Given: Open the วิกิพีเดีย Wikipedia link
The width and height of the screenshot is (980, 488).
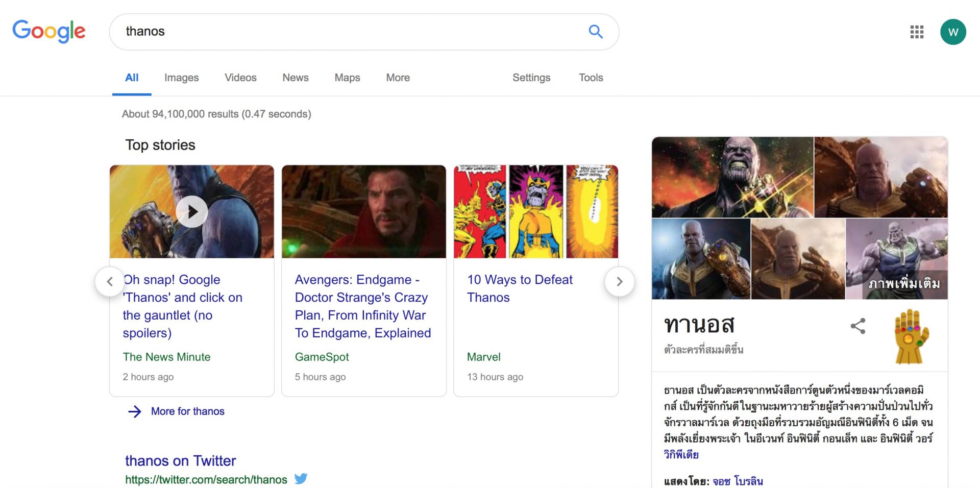Looking at the screenshot, I should tap(681, 454).
